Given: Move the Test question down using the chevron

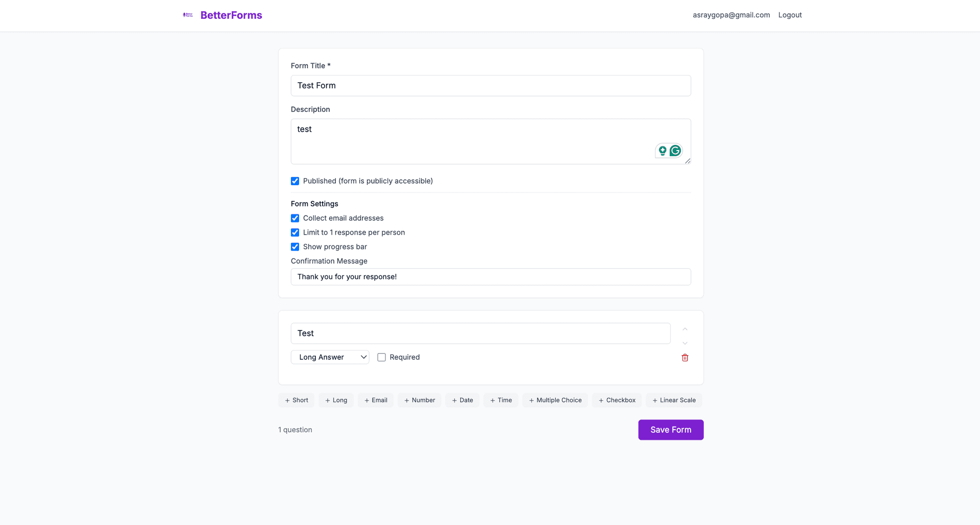Looking at the screenshot, I should (684, 343).
